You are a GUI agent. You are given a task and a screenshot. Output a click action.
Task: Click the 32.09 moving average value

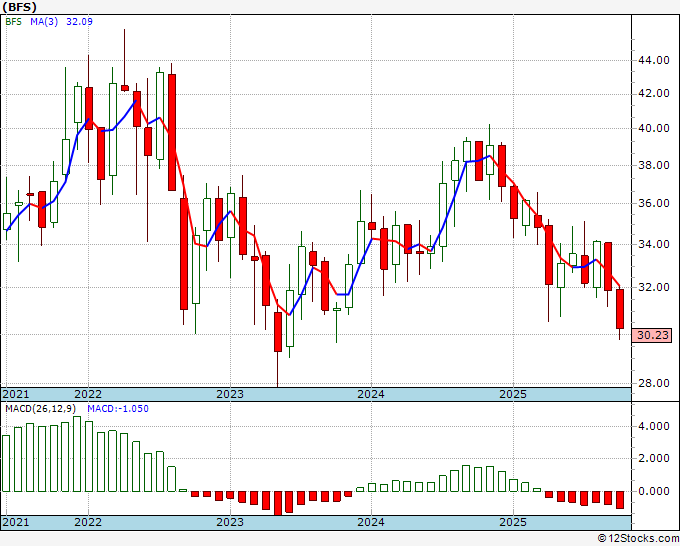[79, 22]
